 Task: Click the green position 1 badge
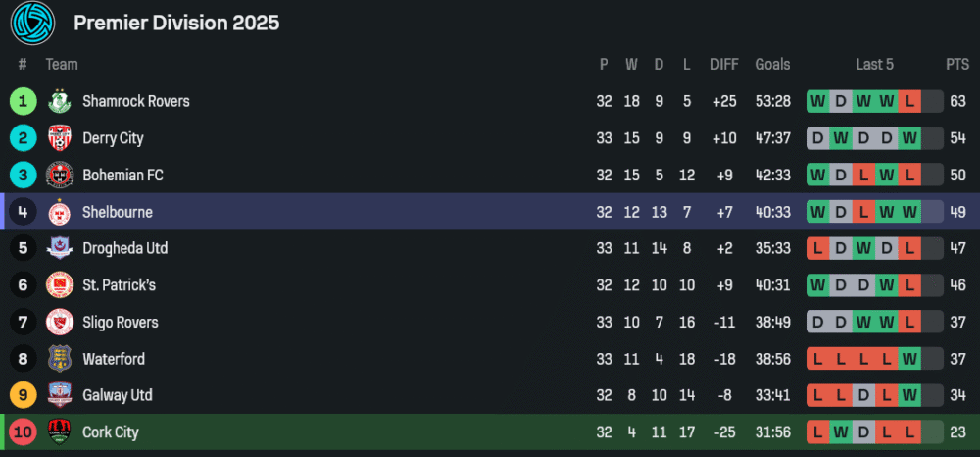[23, 101]
